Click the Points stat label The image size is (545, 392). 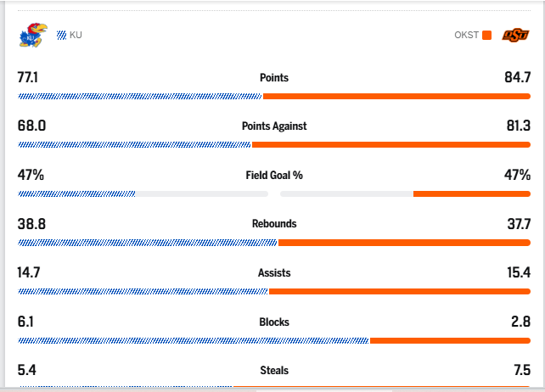point(274,77)
